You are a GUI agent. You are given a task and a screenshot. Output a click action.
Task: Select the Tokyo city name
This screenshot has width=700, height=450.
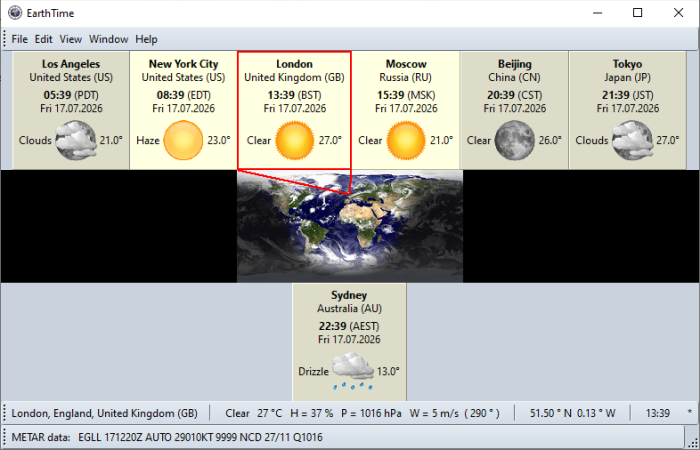pos(627,64)
